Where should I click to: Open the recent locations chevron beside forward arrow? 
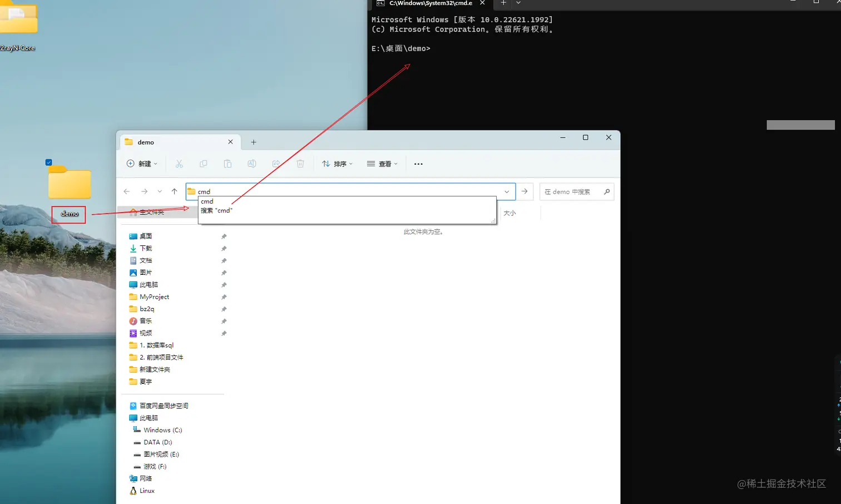coord(160,191)
